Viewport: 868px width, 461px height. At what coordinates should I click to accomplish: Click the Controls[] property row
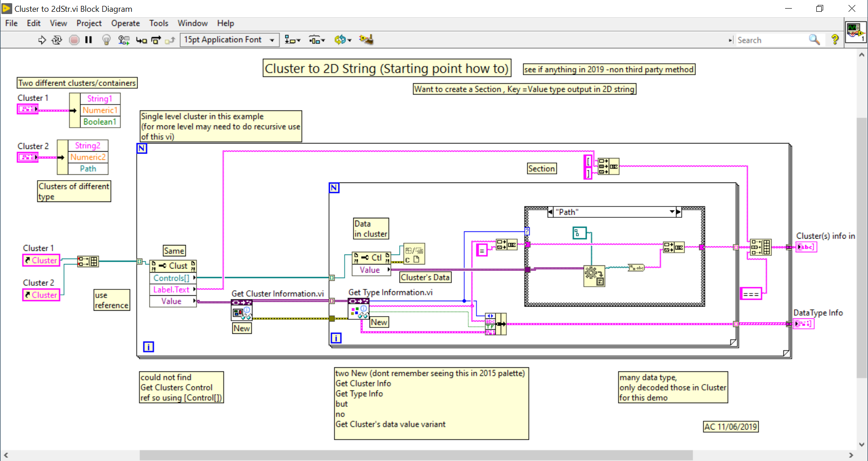point(173,278)
